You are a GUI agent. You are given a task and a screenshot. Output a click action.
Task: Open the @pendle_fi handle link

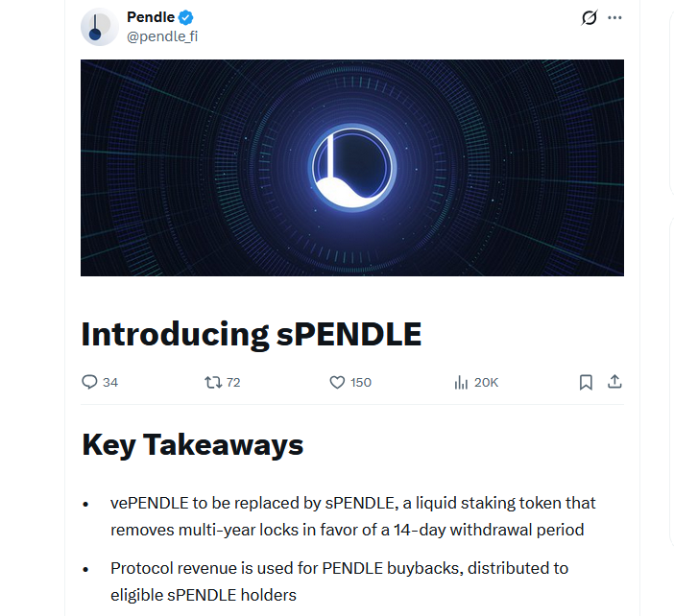[162, 36]
